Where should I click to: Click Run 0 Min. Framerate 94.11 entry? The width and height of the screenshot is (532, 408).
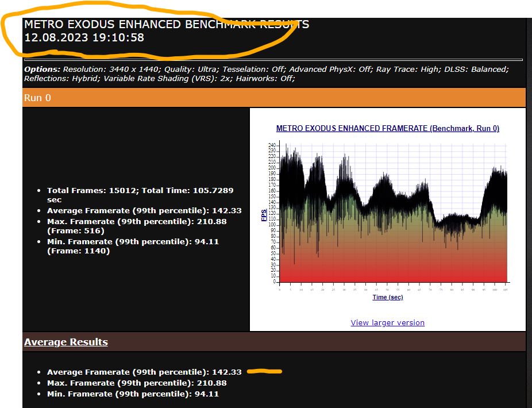[x=133, y=246]
